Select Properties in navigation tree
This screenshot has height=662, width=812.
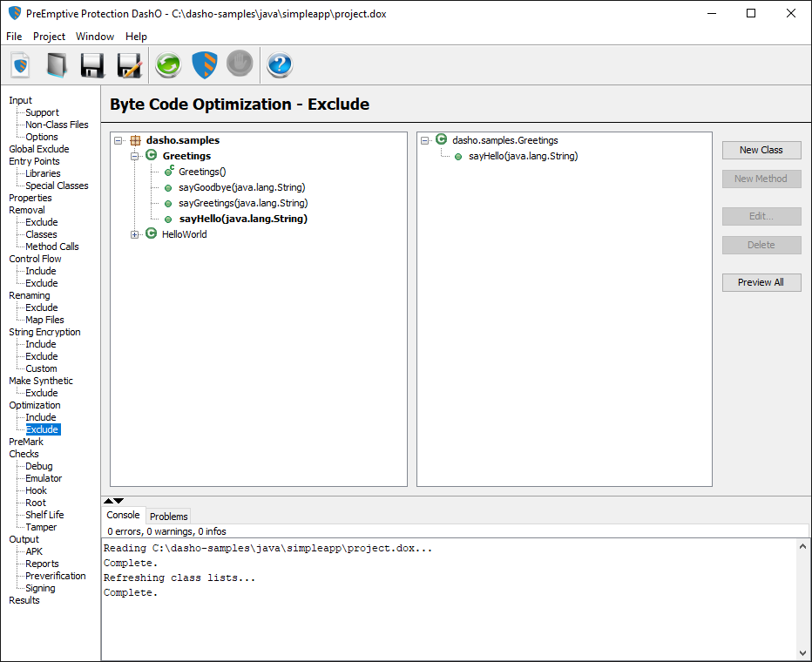[x=30, y=199]
